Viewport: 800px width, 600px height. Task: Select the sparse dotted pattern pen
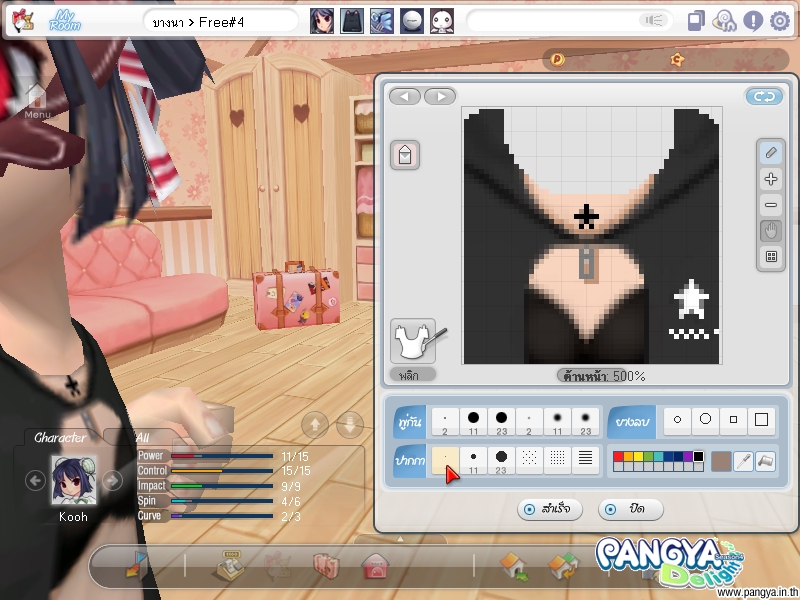[529, 461]
